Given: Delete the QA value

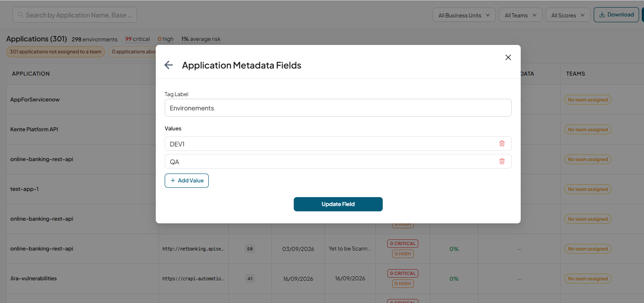Looking at the screenshot, I should pyautogui.click(x=502, y=161).
